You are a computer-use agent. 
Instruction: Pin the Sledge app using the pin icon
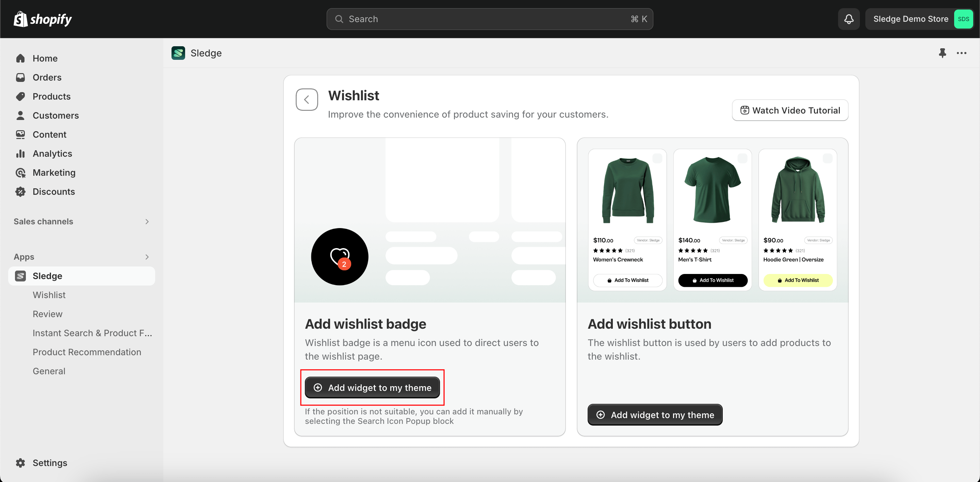(942, 53)
